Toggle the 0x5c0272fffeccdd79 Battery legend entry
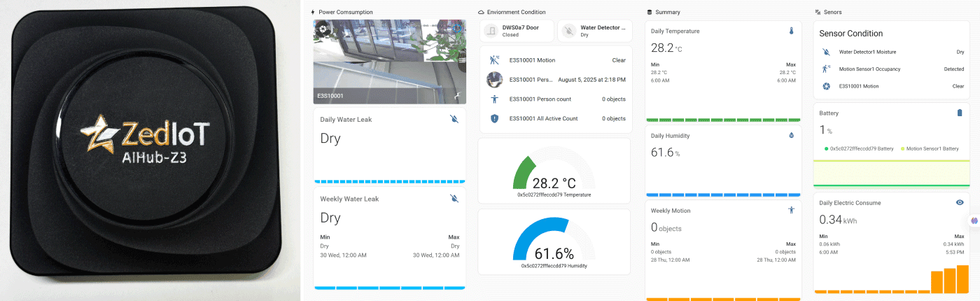Image resolution: width=980 pixels, height=301 pixels. 859,148
